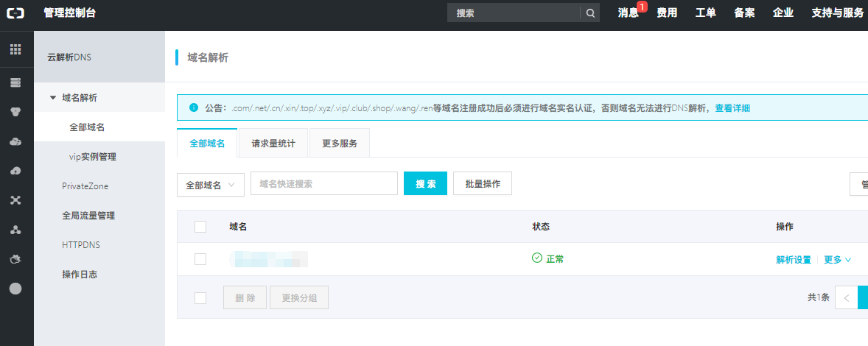This screenshot has width=868, height=346.
Task: Switch to the 全部域名 tab
Action: click(x=207, y=143)
